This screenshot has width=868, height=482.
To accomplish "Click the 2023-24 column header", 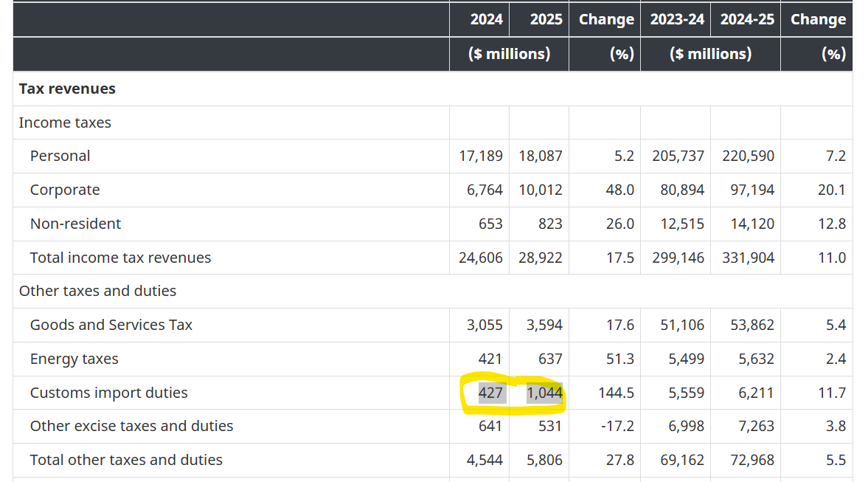I will pyautogui.click(x=677, y=19).
